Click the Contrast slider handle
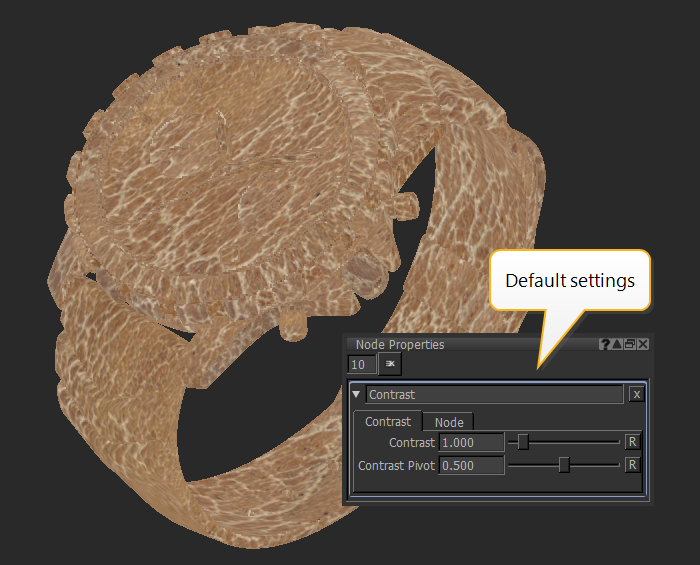This screenshot has width=700, height=565. [523, 442]
